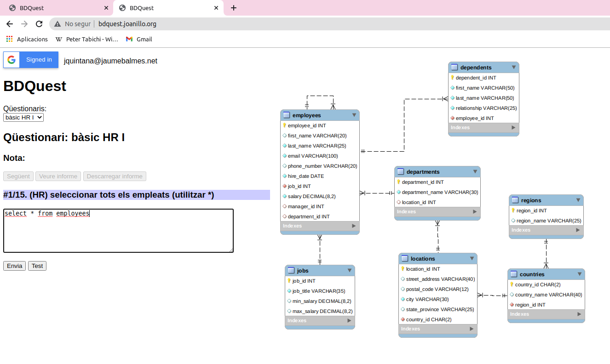Click the new tab plus icon
This screenshot has width=610, height=364.
(234, 8)
